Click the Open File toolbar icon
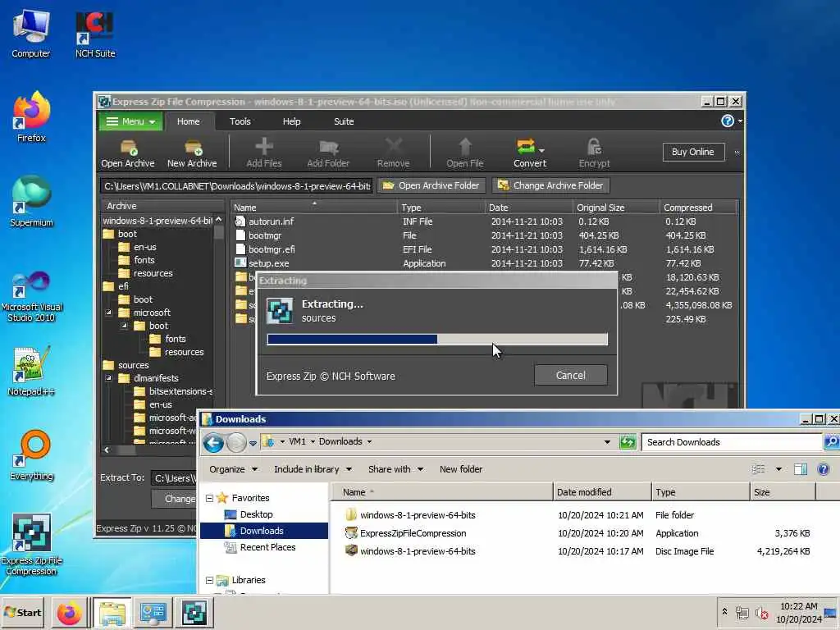Viewport: 840px width, 630px height. 464,153
